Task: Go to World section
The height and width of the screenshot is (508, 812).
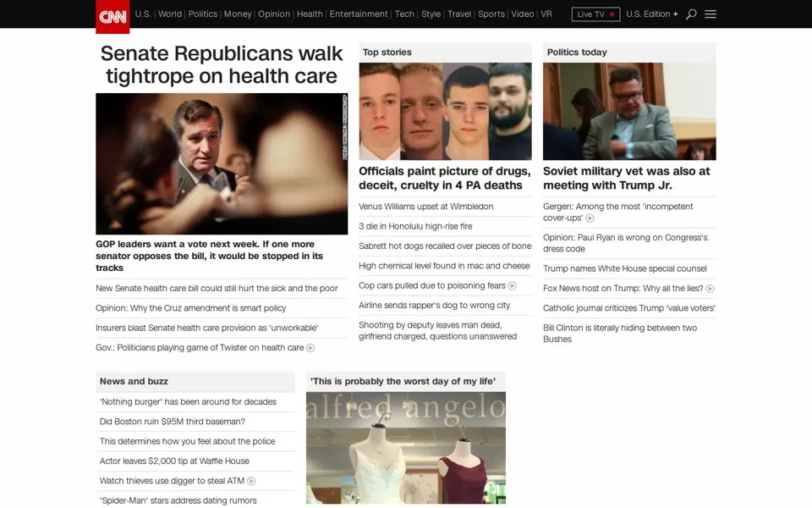Action: pos(170,14)
